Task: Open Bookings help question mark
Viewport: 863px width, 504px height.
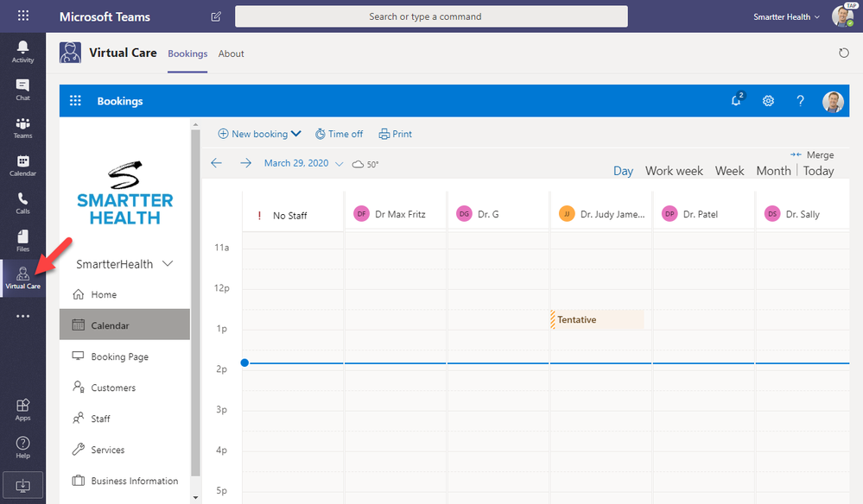Action: 800,101
